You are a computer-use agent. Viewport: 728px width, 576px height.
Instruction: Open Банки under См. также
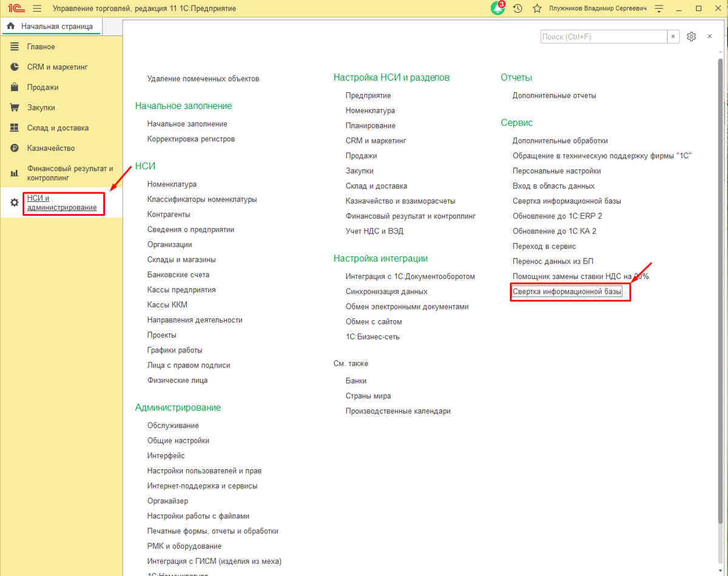(x=356, y=381)
